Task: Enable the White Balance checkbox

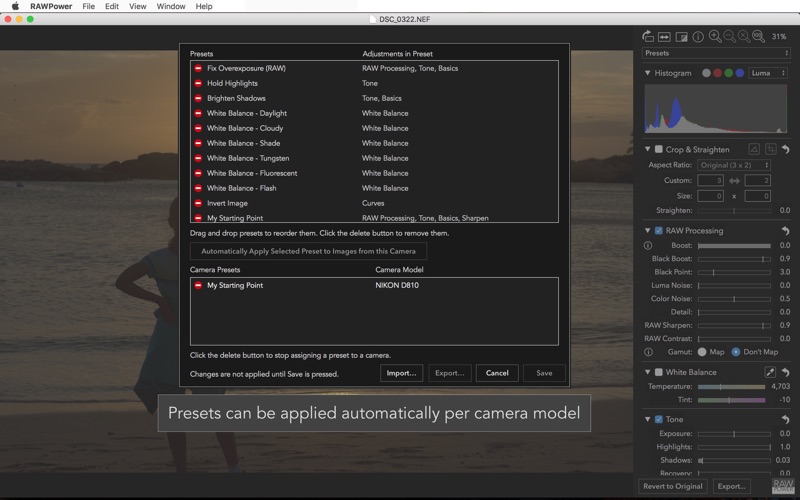Action: (659, 372)
